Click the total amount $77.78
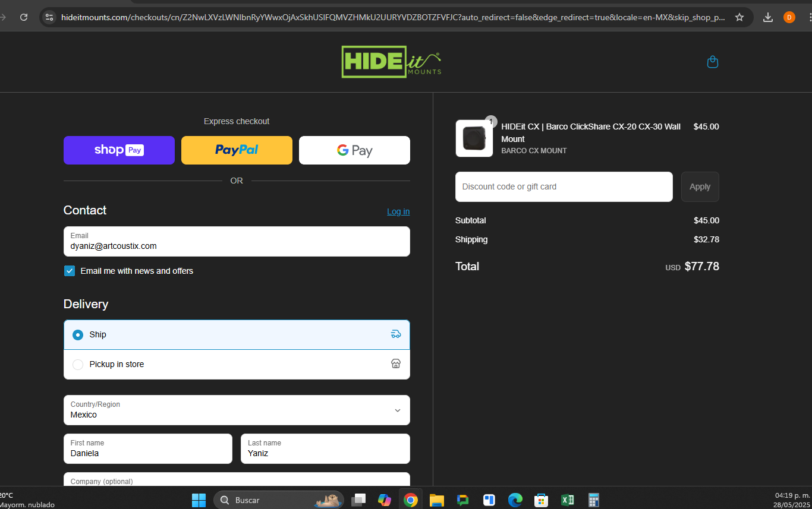Viewport: 812px width, 509px height. (701, 266)
